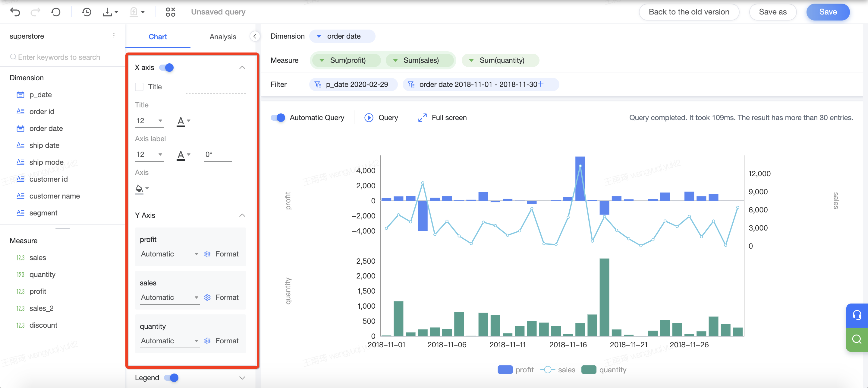Open the sales Automatic range dropdown

[x=170, y=297]
